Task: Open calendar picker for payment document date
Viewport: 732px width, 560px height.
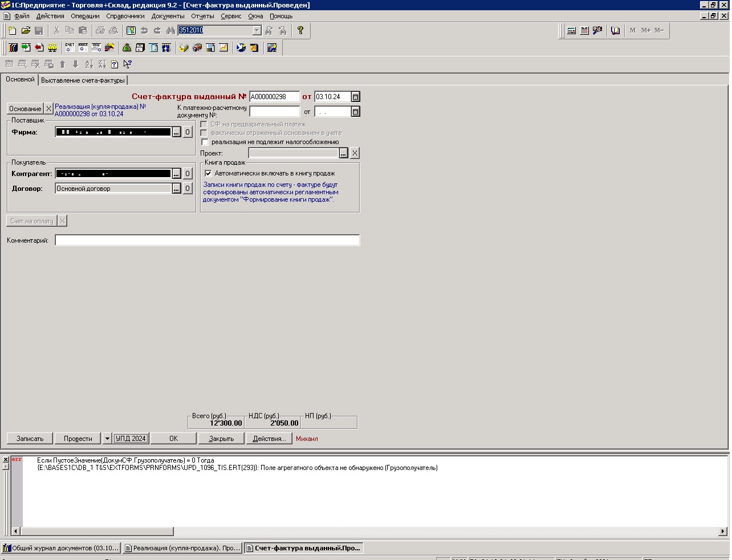Action: 355,112
